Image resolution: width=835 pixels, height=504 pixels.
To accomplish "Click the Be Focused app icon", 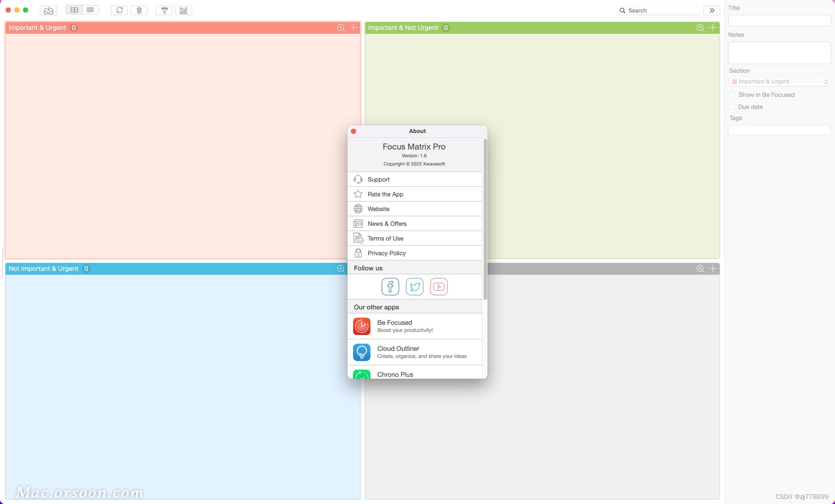I will [x=362, y=326].
